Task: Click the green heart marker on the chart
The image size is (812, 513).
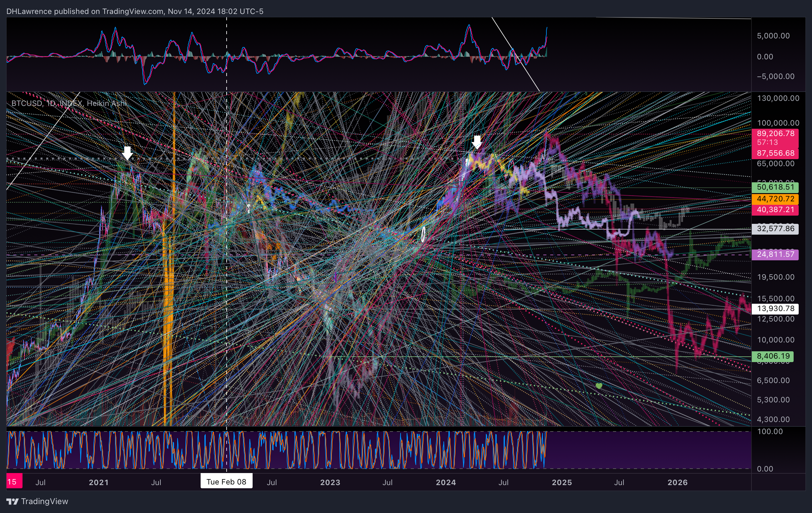Action: pyautogui.click(x=599, y=386)
